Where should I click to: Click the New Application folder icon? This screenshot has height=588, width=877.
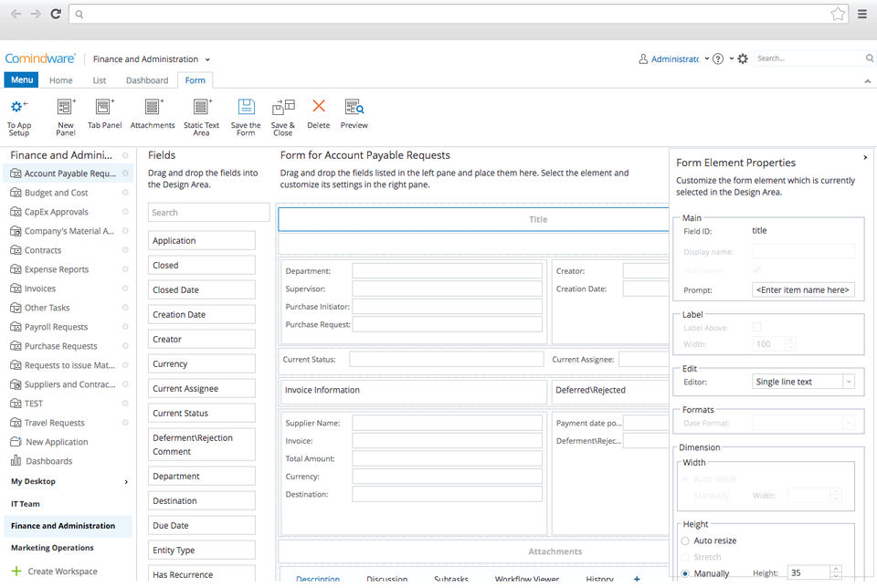point(16,442)
